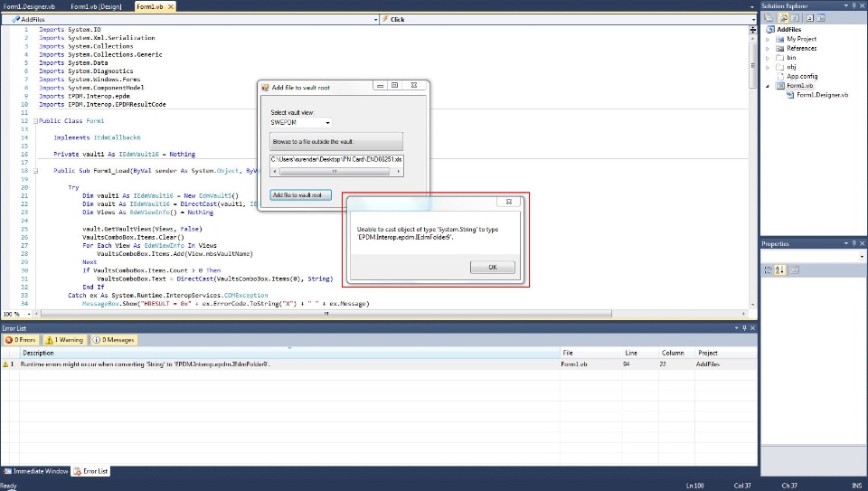This screenshot has width=868, height=491.
Task: Open Solution Explorer window position dropdown
Action: (846, 5)
